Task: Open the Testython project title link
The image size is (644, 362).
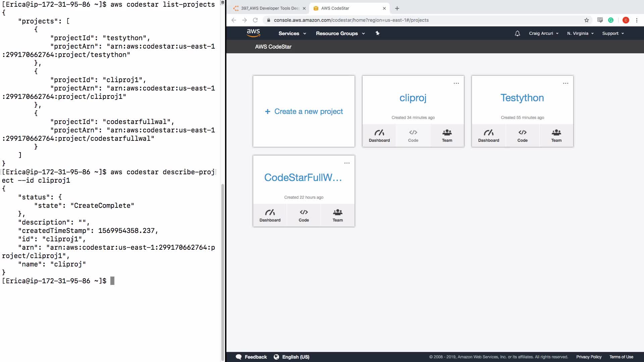Action: point(522,98)
